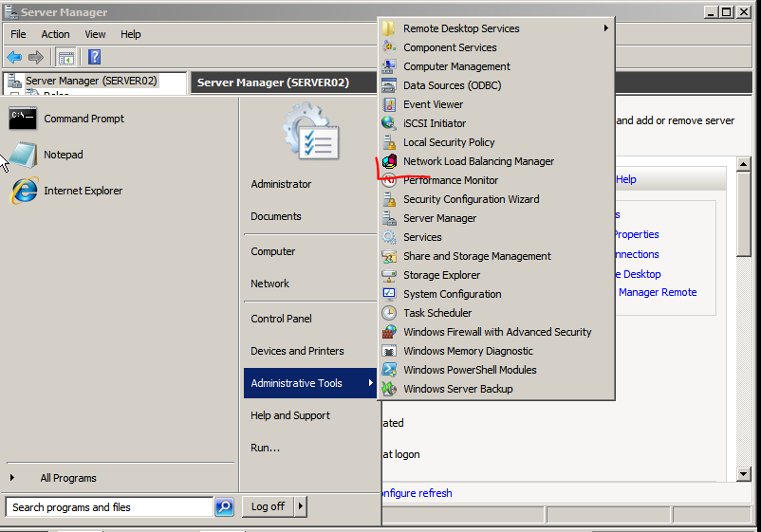Open Local Security Policy icon
This screenshot has width=761, height=532.
[389, 142]
